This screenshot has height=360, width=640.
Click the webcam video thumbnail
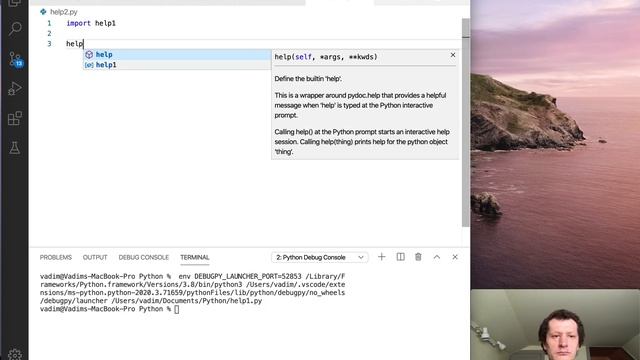[555, 325]
